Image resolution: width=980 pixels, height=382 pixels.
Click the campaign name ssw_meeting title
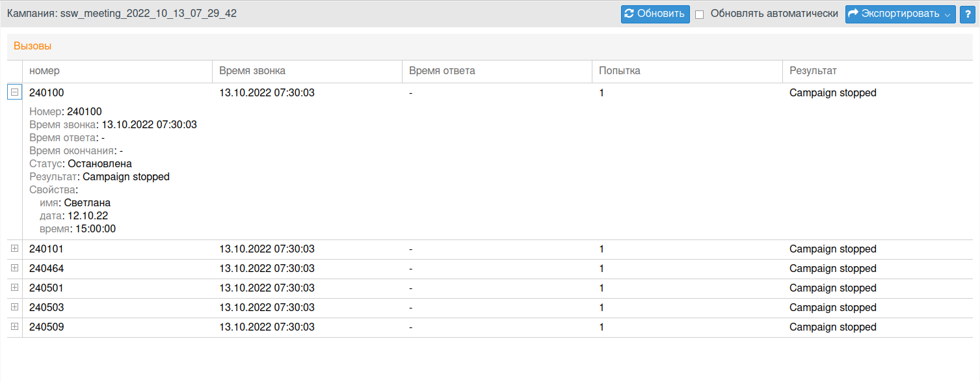pyautogui.click(x=122, y=14)
